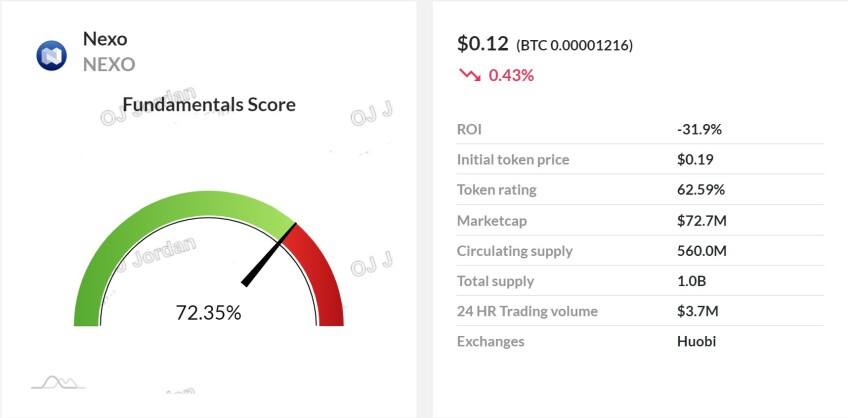The width and height of the screenshot is (848, 418).
Task: Select the Marketcap value $72.7M
Action: click(x=701, y=221)
